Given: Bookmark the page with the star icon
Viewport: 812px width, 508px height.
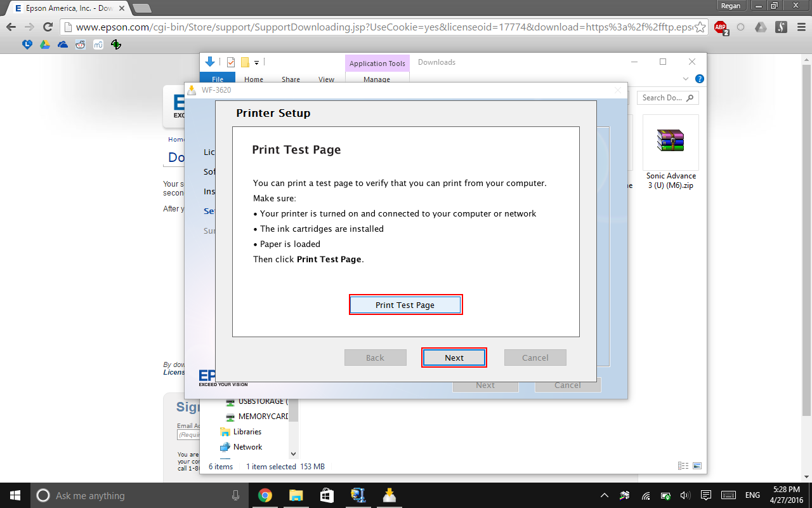Looking at the screenshot, I should coord(700,27).
